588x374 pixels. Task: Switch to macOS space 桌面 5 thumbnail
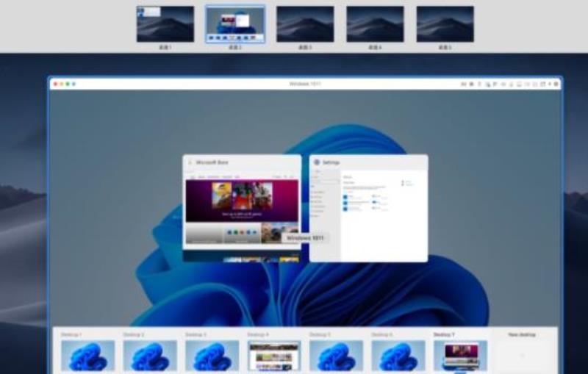tap(445, 24)
